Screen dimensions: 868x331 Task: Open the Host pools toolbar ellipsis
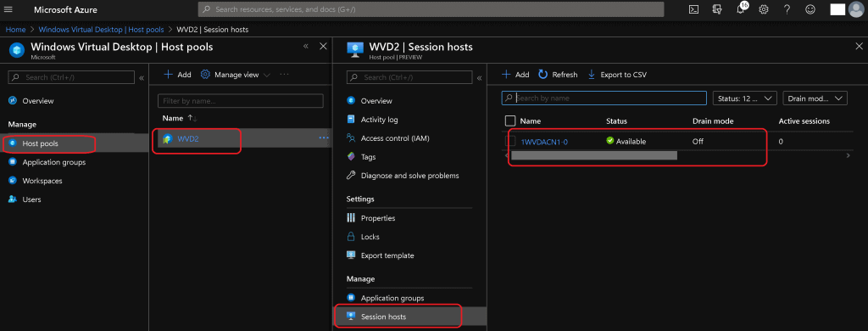pyautogui.click(x=284, y=75)
